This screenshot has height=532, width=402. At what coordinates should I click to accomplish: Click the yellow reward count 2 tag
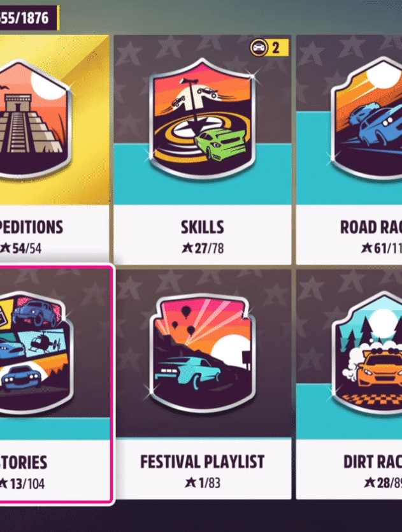click(275, 48)
